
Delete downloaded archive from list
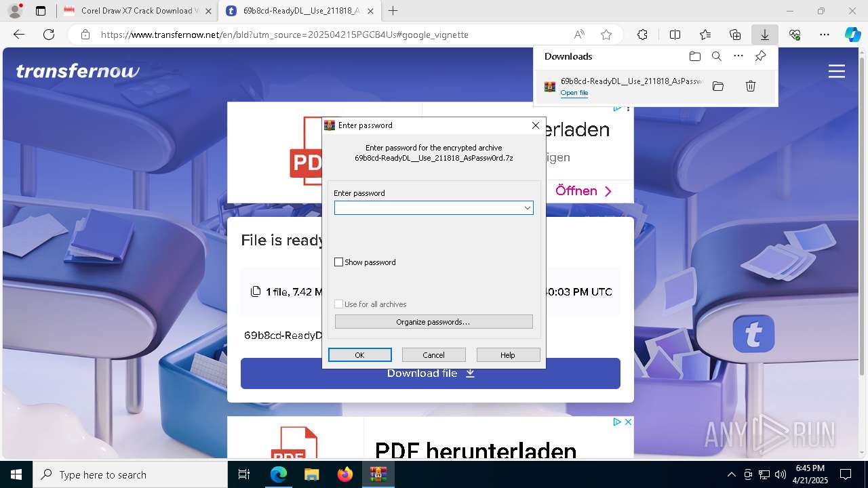pyautogui.click(x=751, y=86)
